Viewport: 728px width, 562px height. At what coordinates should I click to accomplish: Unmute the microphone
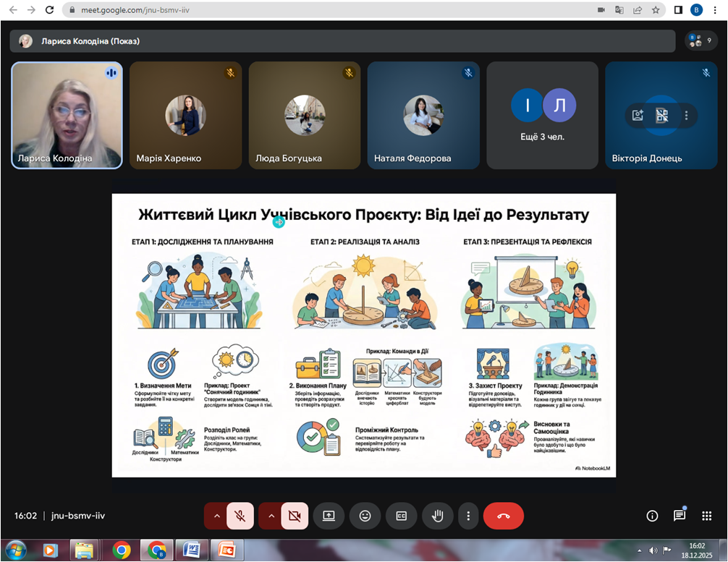point(240,516)
